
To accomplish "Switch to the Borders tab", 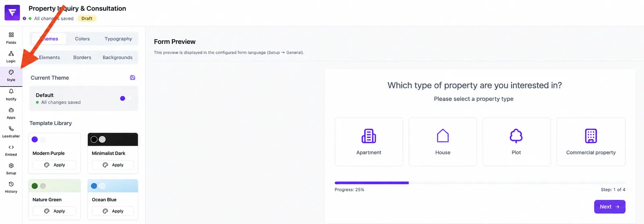I will [83, 58].
